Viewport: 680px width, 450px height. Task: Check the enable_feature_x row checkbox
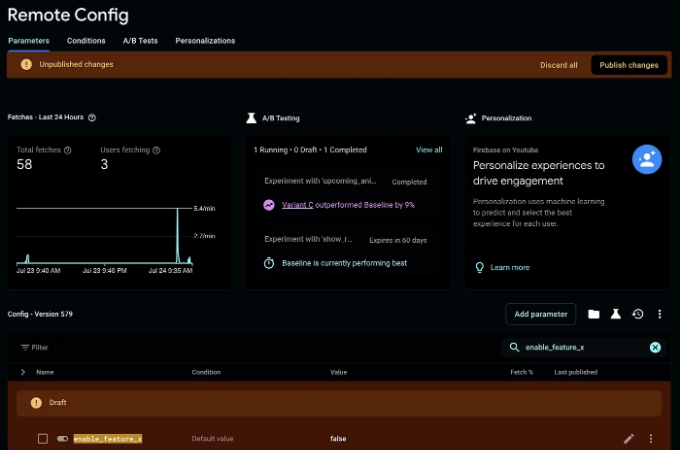[43, 439]
